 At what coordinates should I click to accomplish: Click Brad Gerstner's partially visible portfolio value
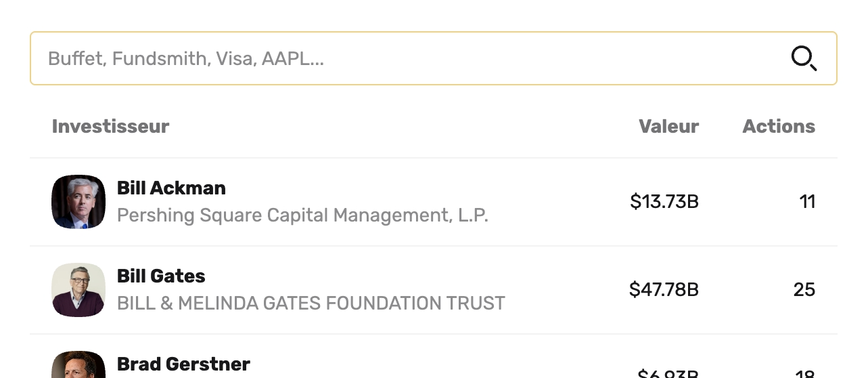coord(667,374)
